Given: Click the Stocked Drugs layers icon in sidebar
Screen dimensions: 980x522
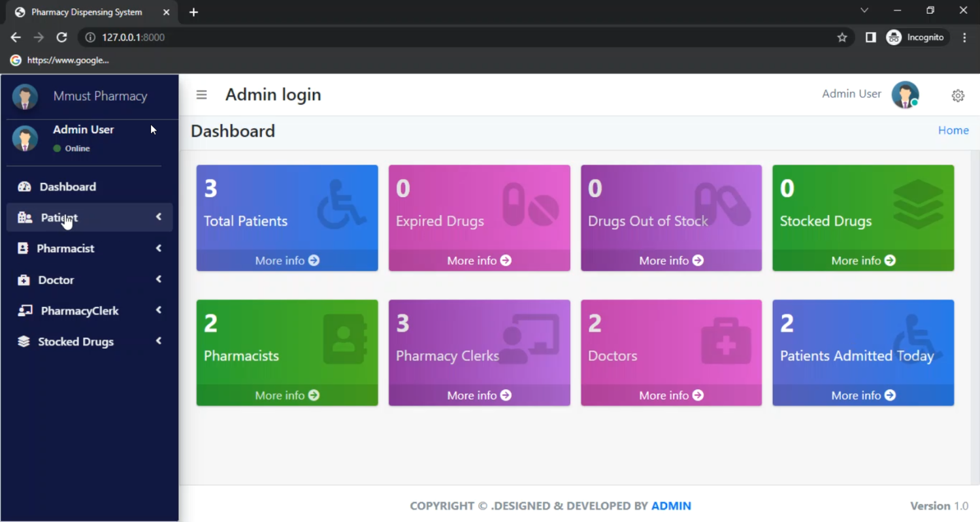Looking at the screenshot, I should pos(24,341).
